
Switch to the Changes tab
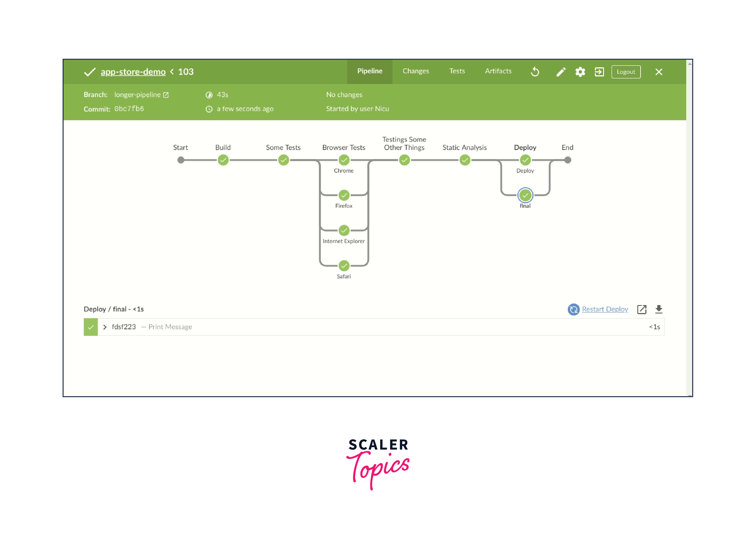pyautogui.click(x=416, y=71)
